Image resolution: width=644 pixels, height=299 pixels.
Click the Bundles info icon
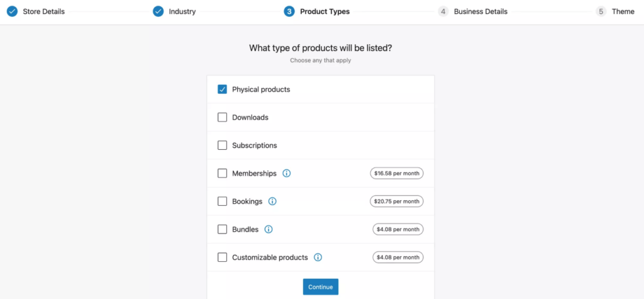click(x=269, y=229)
